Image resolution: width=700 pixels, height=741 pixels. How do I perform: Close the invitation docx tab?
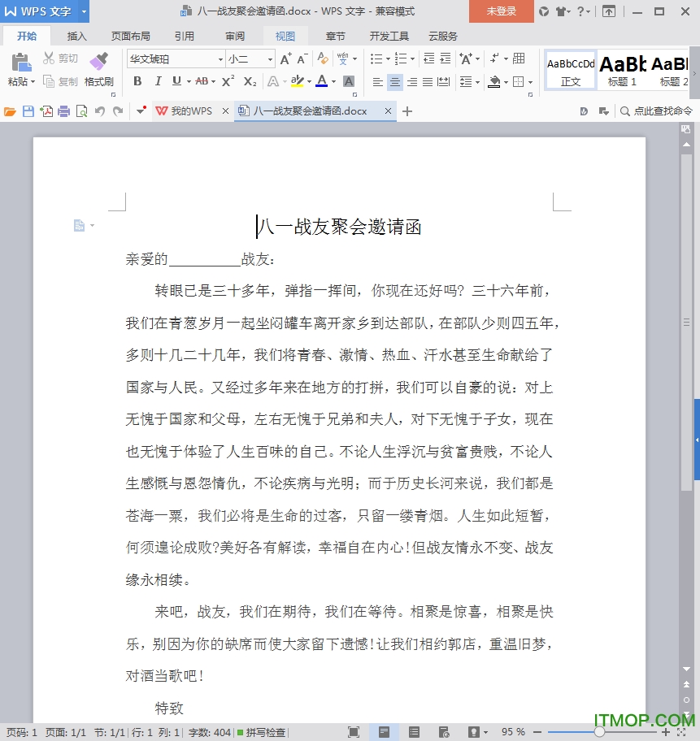pos(388,111)
